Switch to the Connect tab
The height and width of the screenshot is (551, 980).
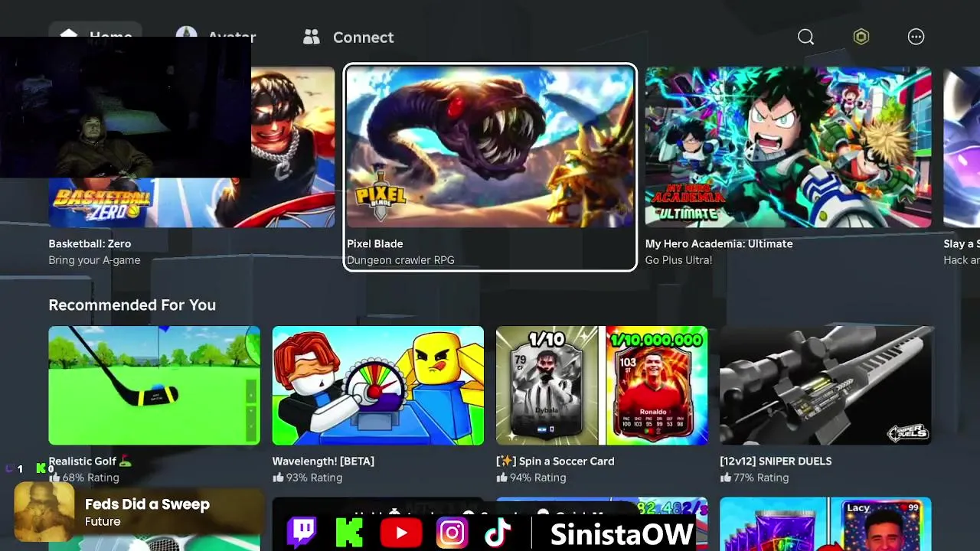(x=348, y=37)
